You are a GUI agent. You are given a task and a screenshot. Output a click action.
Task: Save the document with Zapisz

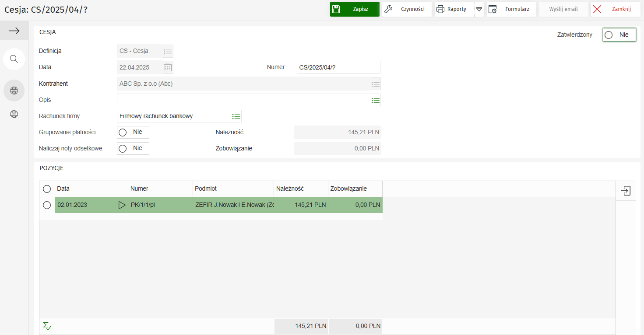(x=355, y=9)
